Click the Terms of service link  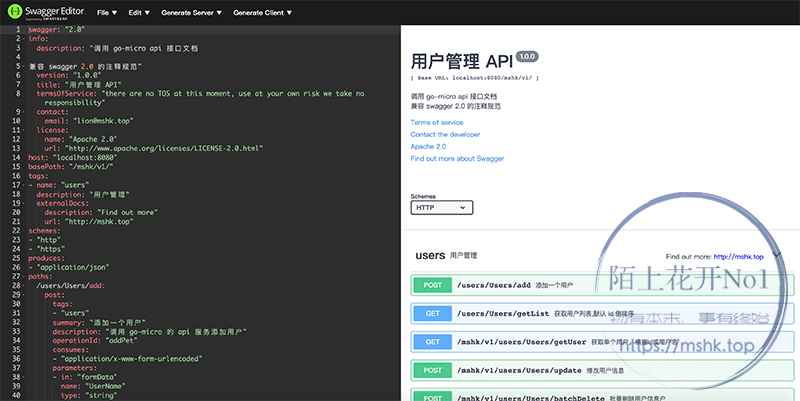point(437,122)
